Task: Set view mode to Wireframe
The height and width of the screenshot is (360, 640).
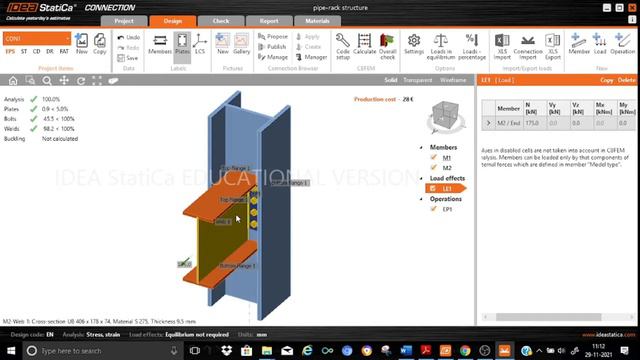Action: [453, 80]
